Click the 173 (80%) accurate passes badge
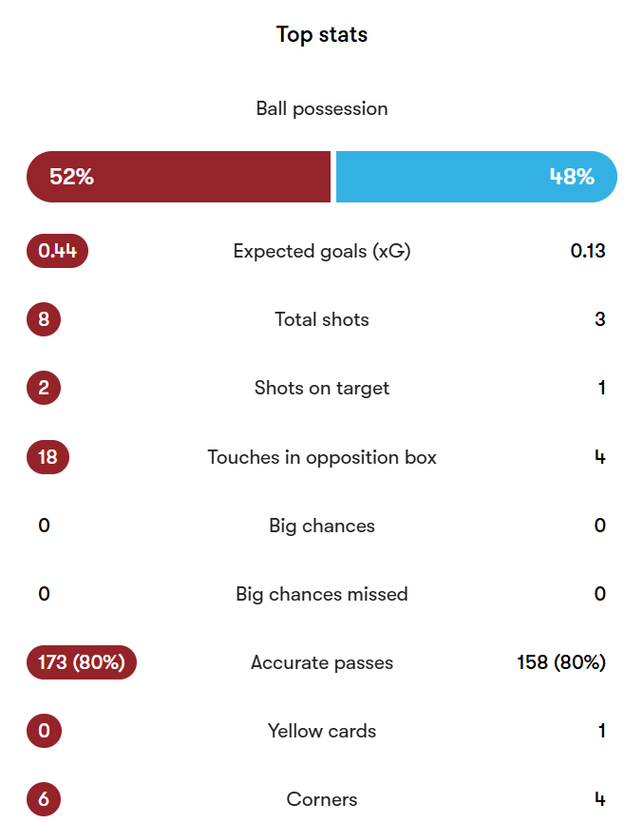Image resolution: width=644 pixels, height=823 pixels. click(82, 662)
